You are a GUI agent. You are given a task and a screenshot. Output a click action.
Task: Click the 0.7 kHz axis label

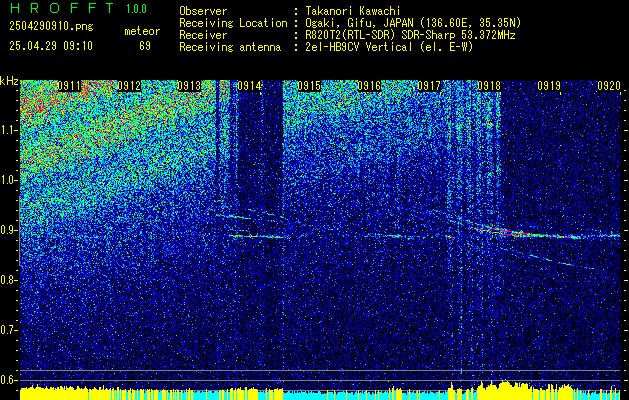pos(8,330)
